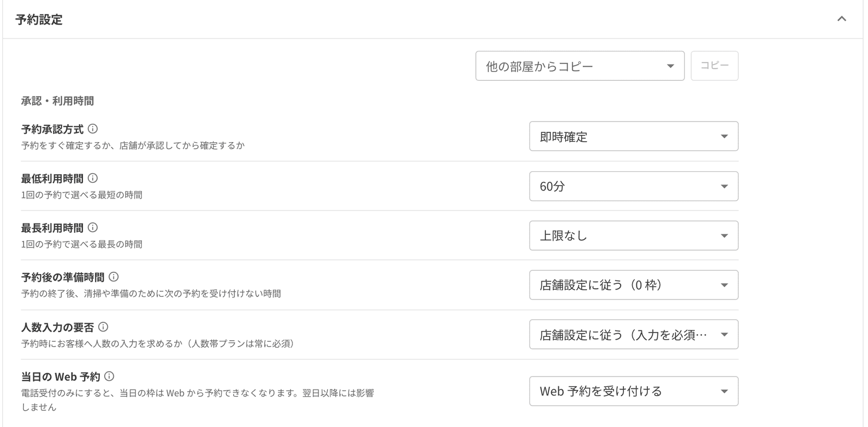Screen dimensions: 868x427
Task: Click the 当日の Web 予約 label
Action: 61,377
